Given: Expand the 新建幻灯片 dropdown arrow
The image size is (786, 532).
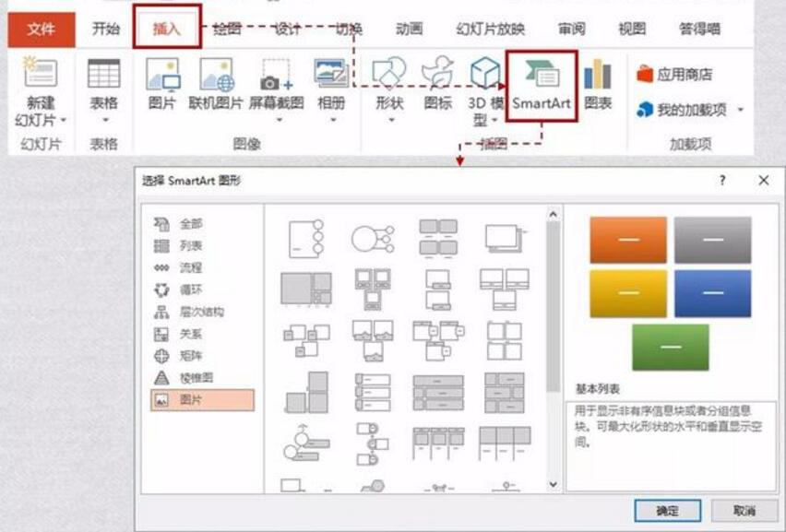Looking at the screenshot, I should click(64, 120).
